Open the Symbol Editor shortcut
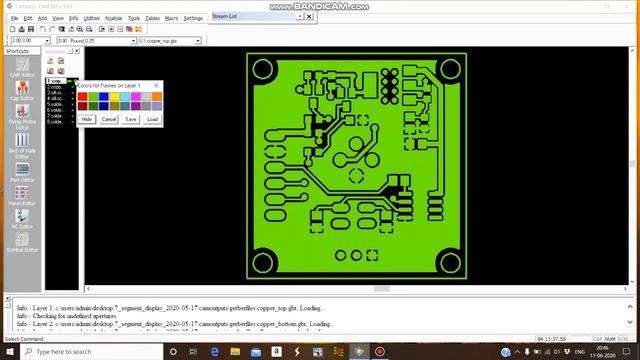This screenshot has height=360, width=640. click(22, 242)
